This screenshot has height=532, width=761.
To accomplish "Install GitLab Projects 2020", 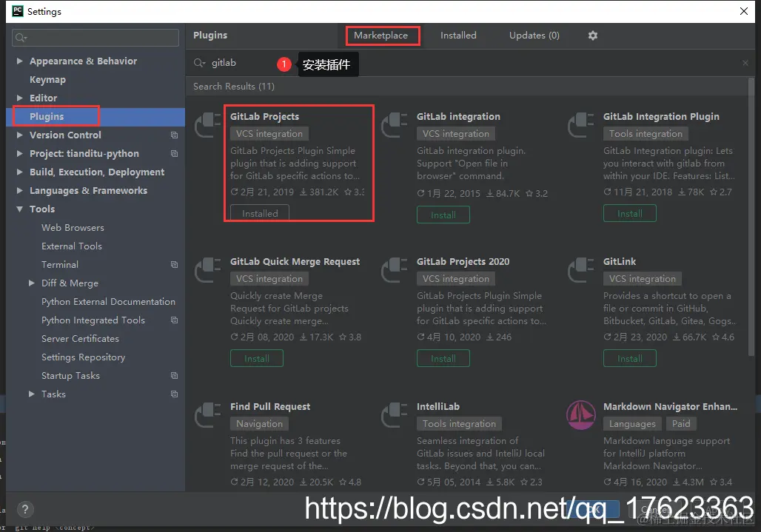I will (443, 358).
